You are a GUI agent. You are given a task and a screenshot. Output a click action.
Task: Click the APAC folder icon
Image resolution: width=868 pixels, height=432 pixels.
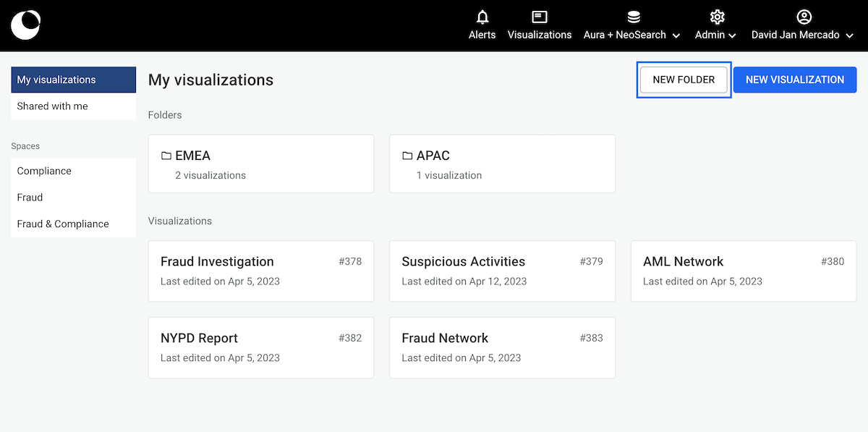click(407, 156)
